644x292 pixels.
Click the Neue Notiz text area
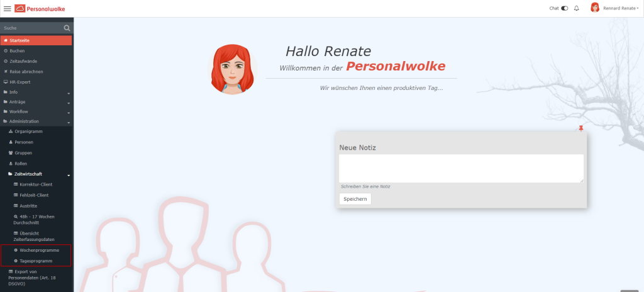click(x=461, y=169)
